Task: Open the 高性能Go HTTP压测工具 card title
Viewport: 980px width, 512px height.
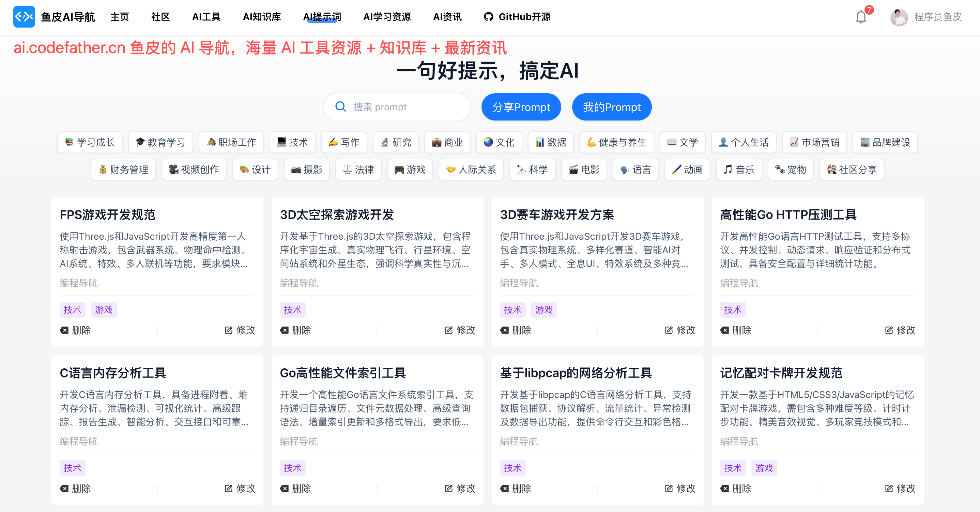Action: 788,215
